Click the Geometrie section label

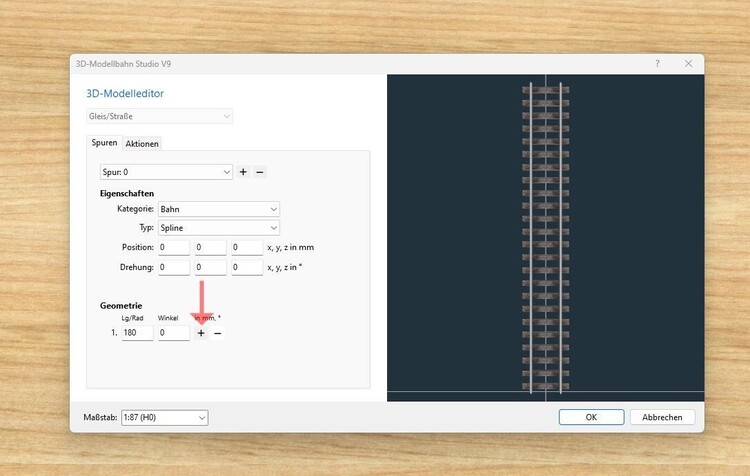click(121, 305)
